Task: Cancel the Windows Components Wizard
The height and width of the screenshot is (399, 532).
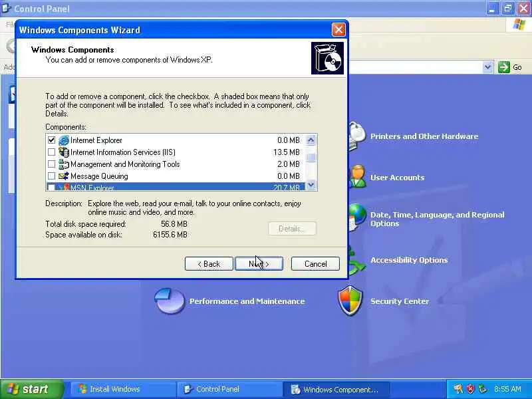Action: click(315, 263)
